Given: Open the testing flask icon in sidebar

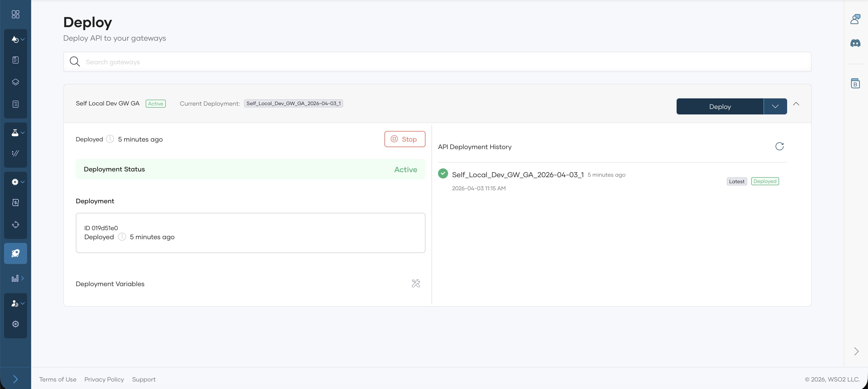Looking at the screenshot, I should (15, 132).
